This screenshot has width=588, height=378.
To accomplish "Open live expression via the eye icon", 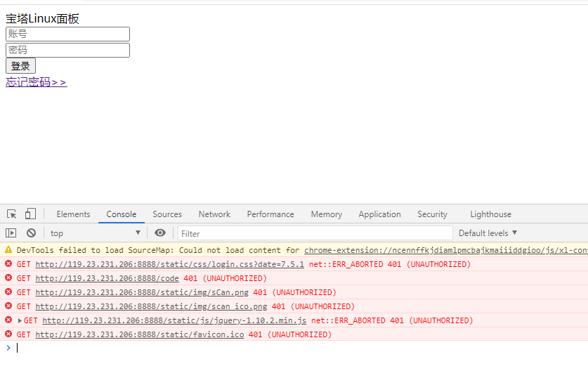I will (160, 233).
